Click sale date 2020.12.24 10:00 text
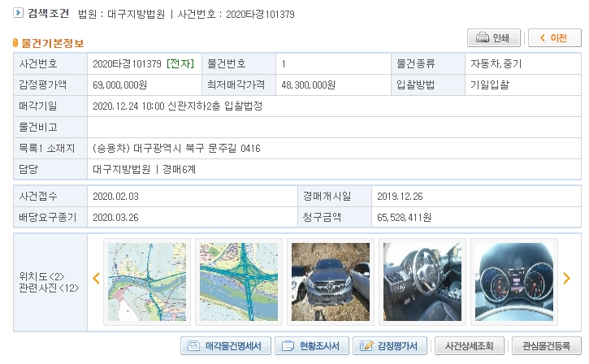589x364 pixels. pyautogui.click(x=128, y=106)
